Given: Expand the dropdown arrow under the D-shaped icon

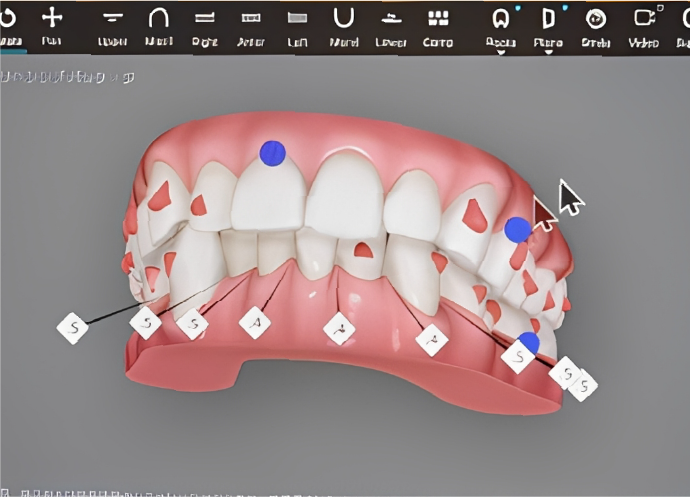Looking at the screenshot, I should click(x=548, y=52).
